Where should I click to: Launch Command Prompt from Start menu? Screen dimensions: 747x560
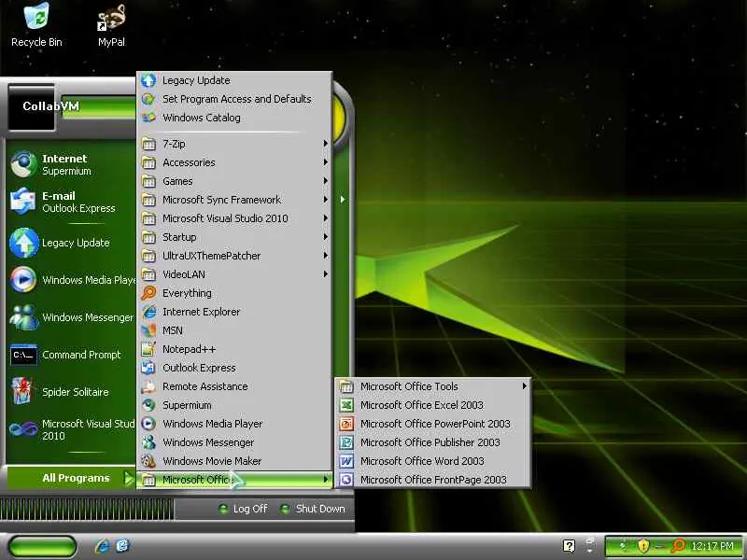(72, 355)
